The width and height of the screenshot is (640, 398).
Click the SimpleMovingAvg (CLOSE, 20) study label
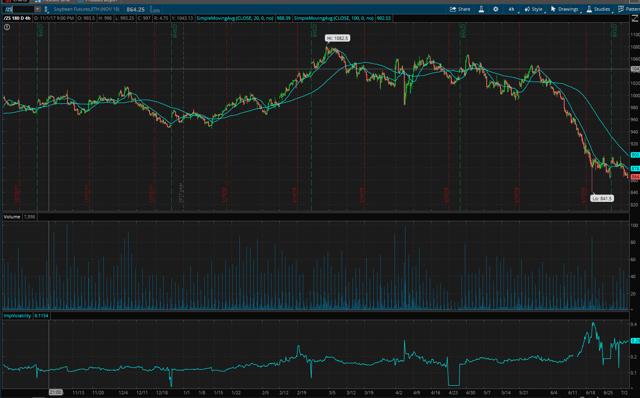point(235,18)
